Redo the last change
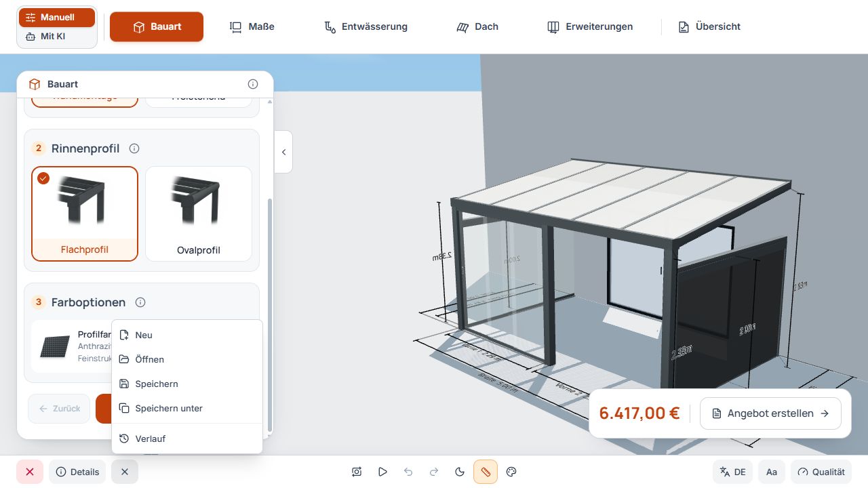 [x=434, y=472]
